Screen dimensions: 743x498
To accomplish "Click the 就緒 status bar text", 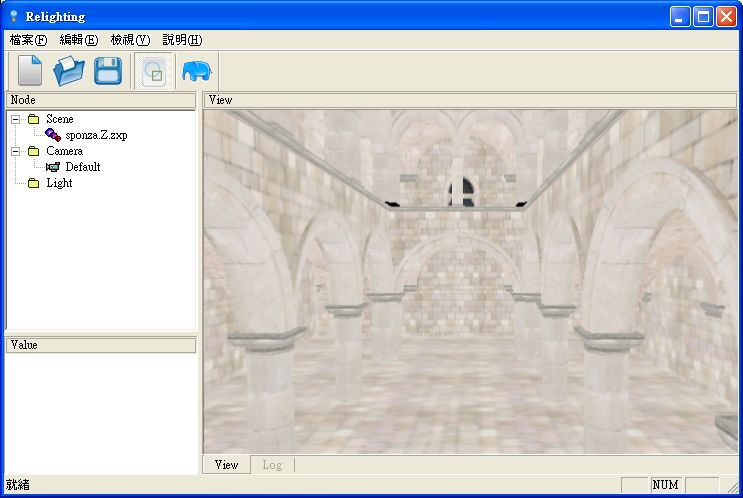I will pyautogui.click(x=18, y=485).
